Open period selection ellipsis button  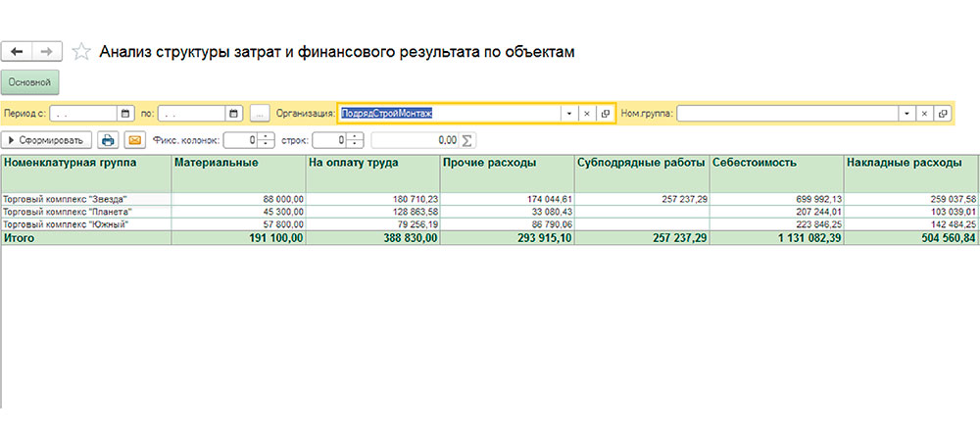259,113
